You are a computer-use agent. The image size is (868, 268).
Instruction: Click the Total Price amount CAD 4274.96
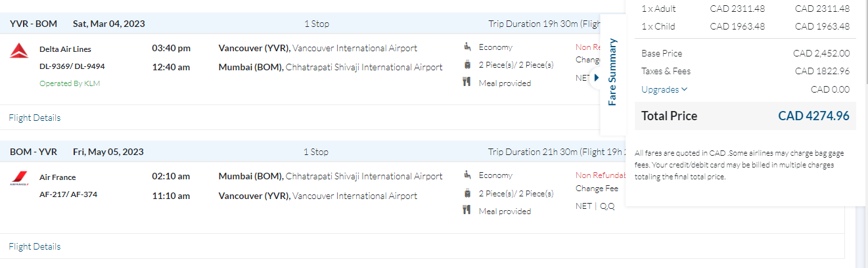tap(813, 116)
